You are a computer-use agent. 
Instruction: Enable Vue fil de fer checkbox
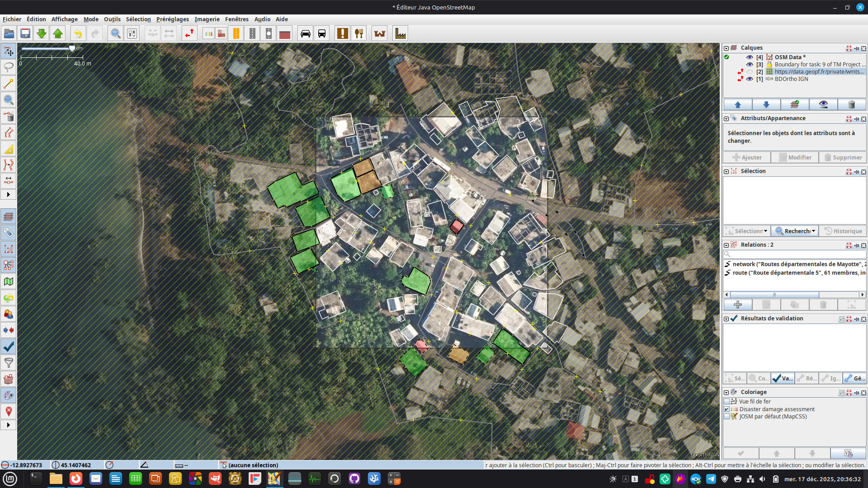pyautogui.click(x=727, y=402)
